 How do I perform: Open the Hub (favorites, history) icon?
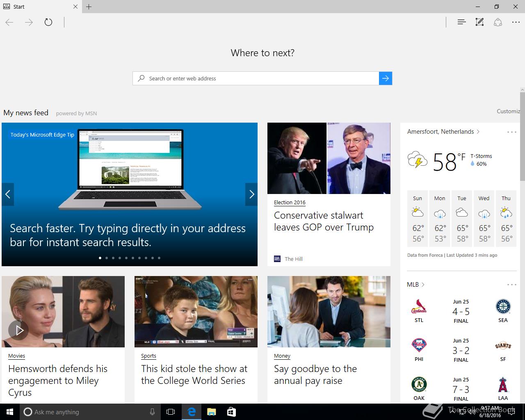[x=461, y=22]
